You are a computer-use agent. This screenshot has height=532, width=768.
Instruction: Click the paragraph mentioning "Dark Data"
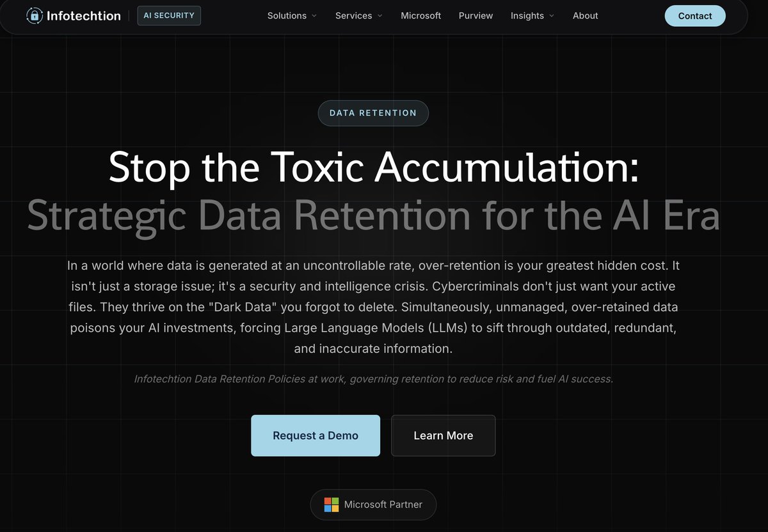coord(373,307)
